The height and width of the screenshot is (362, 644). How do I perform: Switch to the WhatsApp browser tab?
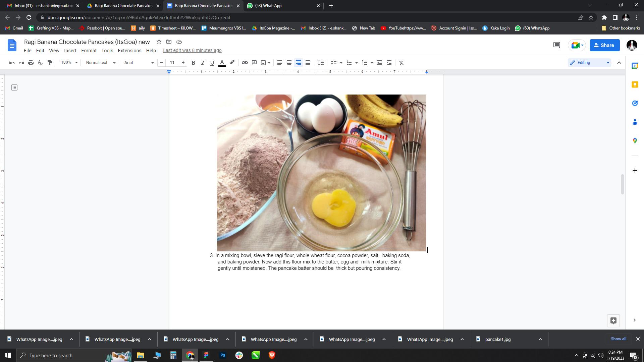click(283, 6)
